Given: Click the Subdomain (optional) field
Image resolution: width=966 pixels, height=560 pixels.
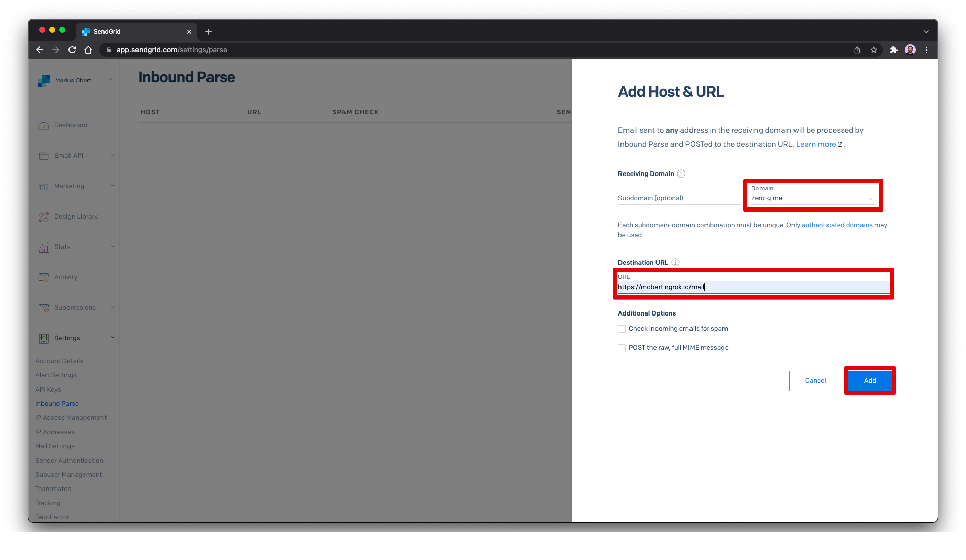Looking at the screenshot, I should (679, 198).
